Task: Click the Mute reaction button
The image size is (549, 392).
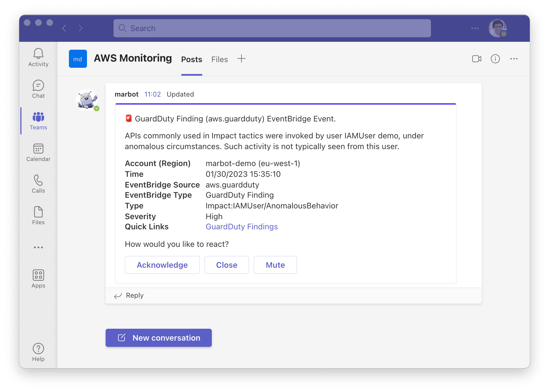Action: [x=275, y=264]
